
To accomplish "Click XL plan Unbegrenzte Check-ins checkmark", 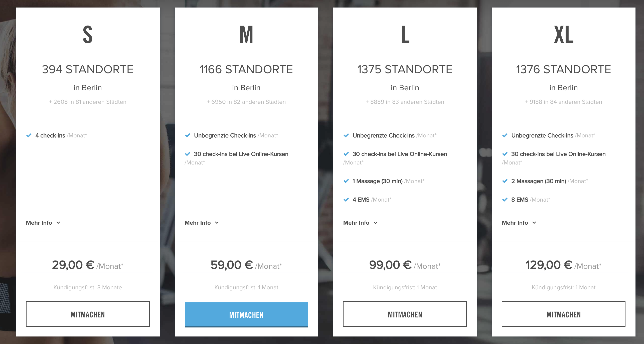I will tap(505, 135).
